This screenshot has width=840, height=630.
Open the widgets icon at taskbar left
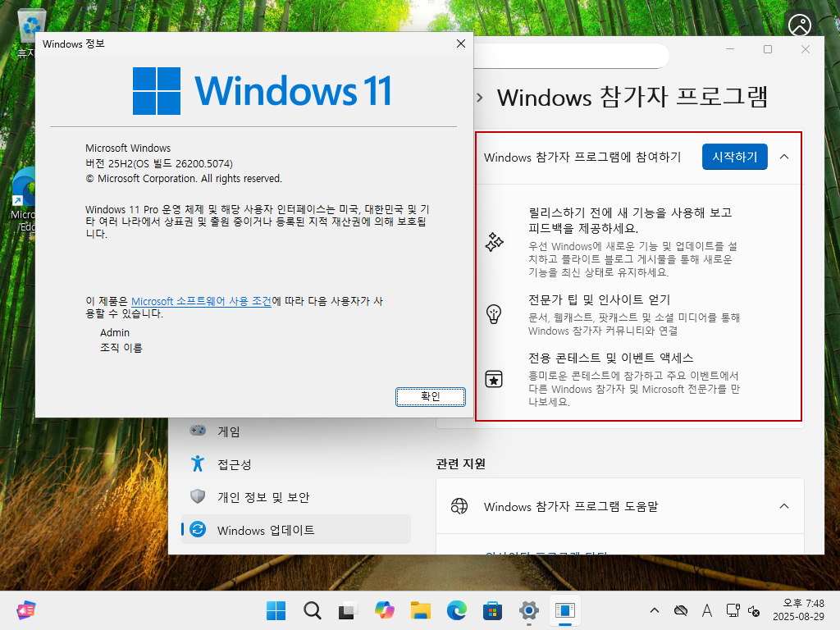click(25, 610)
